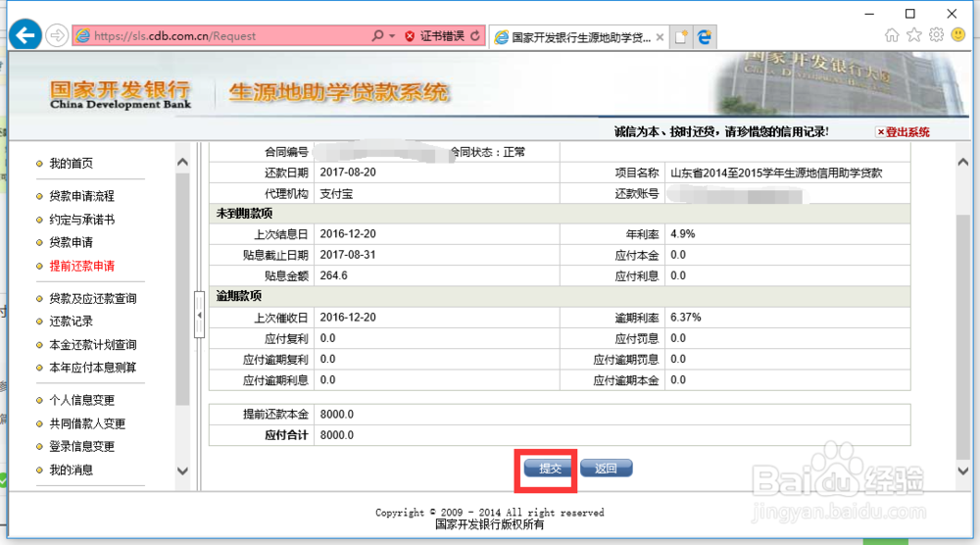Open 登录信息变更 menu item
This screenshot has height=545, width=980.
[x=82, y=446]
